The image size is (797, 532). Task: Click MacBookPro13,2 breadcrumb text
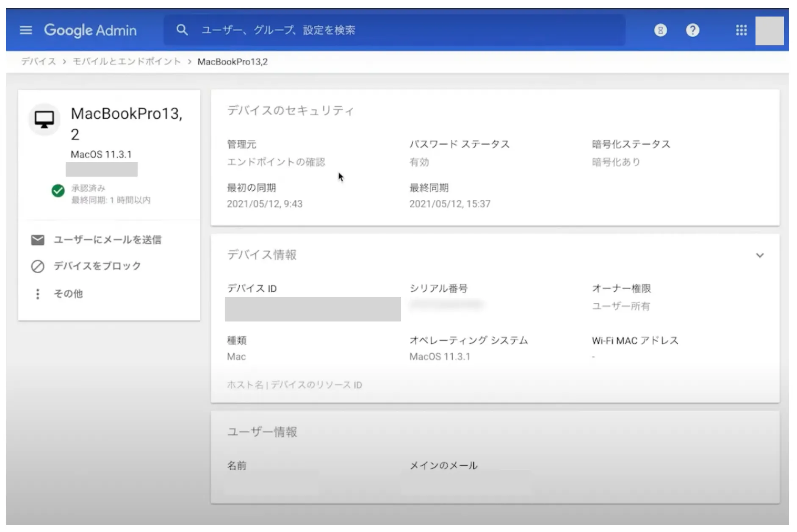pyautogui.click(x=232, y=62)
